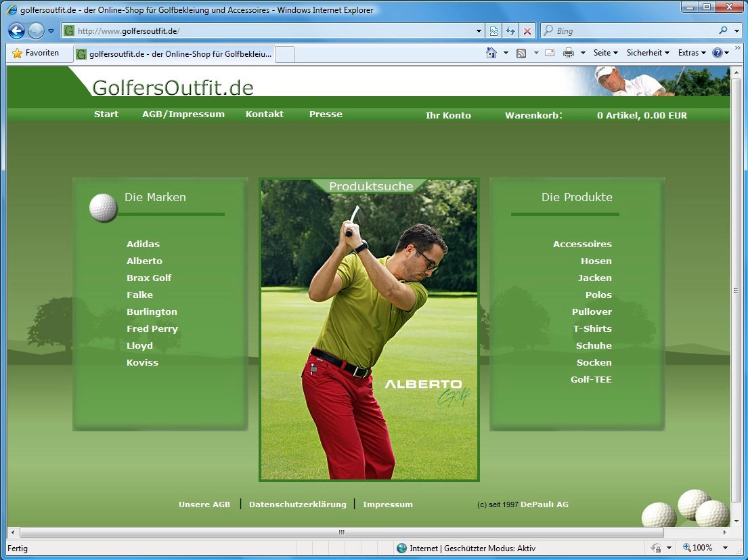Browse the Hosen product category
Image resolution: width=748 pixels, height=560 pixels.
[x=596, y=261]
